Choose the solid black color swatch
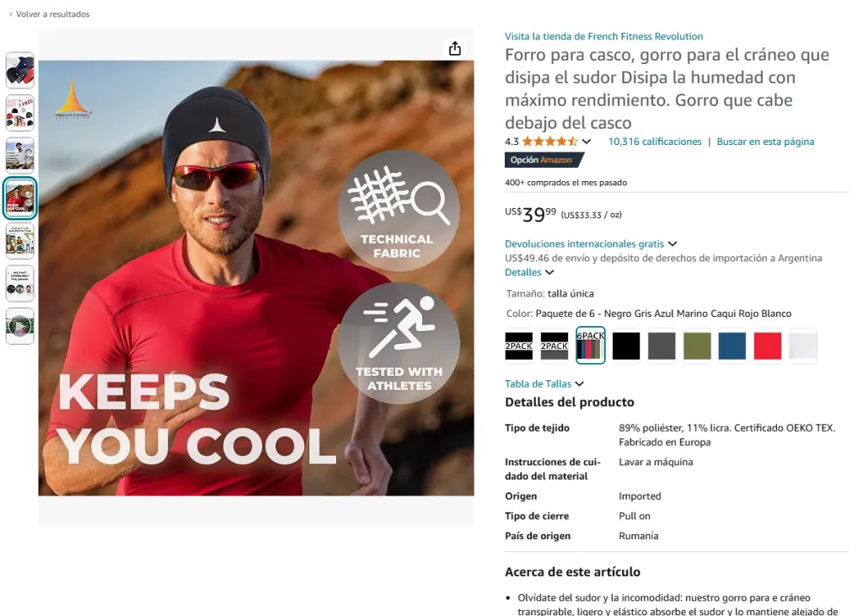 coord(626,345)
